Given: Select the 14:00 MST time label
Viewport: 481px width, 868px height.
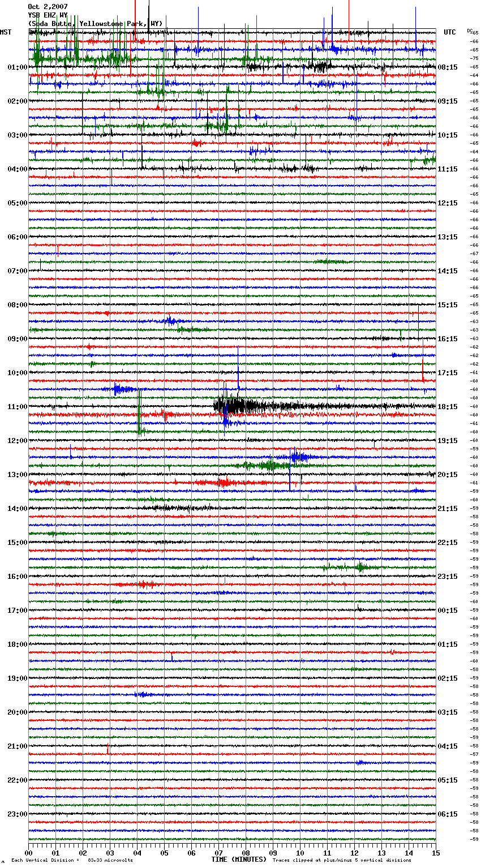Looking at the screenshot, I should [x=18, y=509].
